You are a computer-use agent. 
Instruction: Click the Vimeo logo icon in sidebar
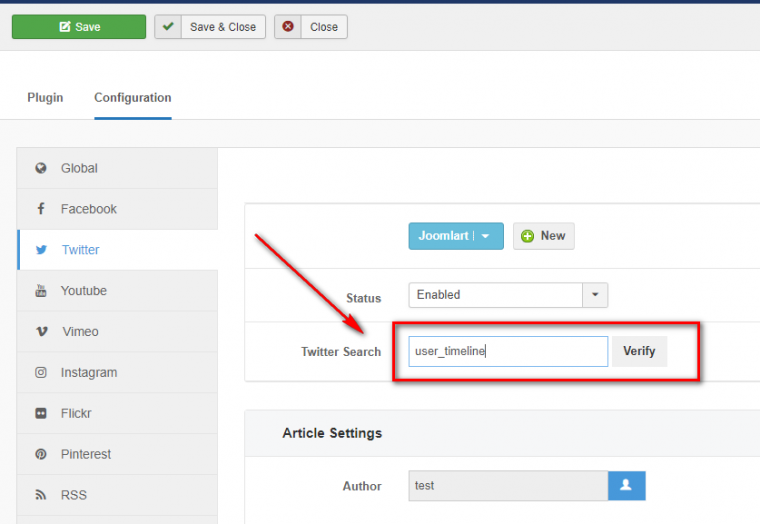pyautogui.click(x=41, y=332)
